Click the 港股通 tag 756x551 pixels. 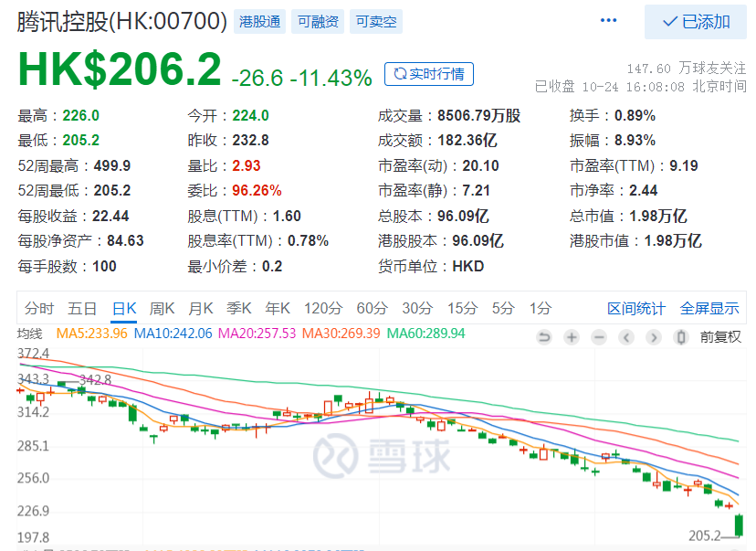(x=259, y=22)
